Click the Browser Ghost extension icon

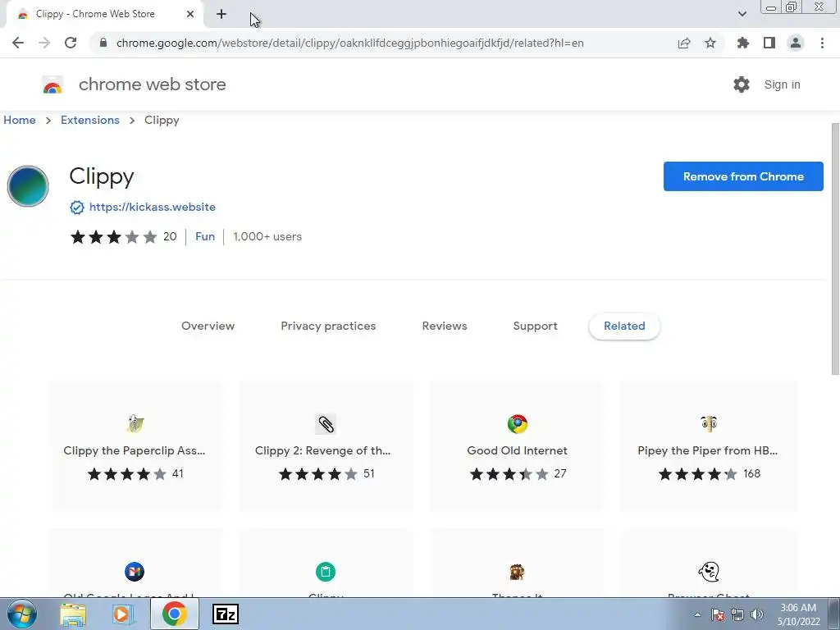(x=708, y=572)
